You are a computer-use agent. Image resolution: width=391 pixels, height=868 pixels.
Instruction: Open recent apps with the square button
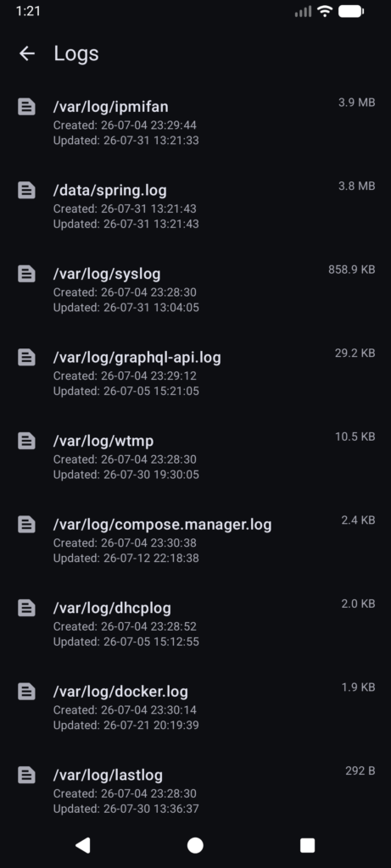[x=307, y=845]
